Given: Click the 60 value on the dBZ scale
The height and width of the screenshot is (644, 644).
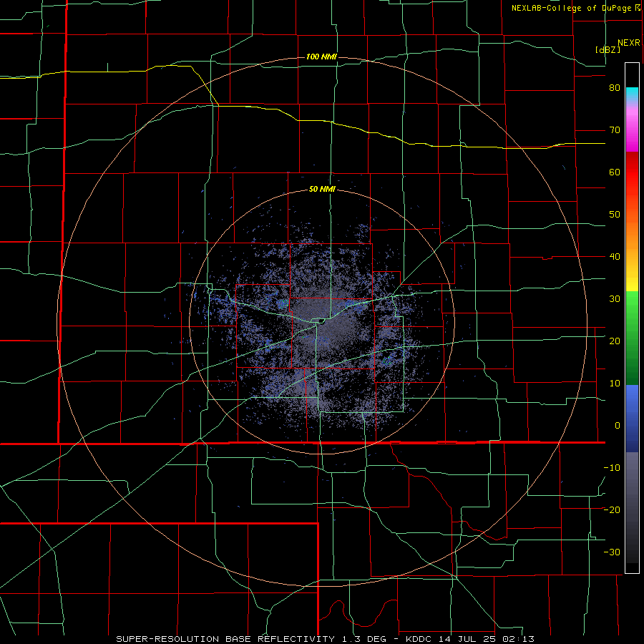Looking at the screenshot, I should click(x=615, y=172).
